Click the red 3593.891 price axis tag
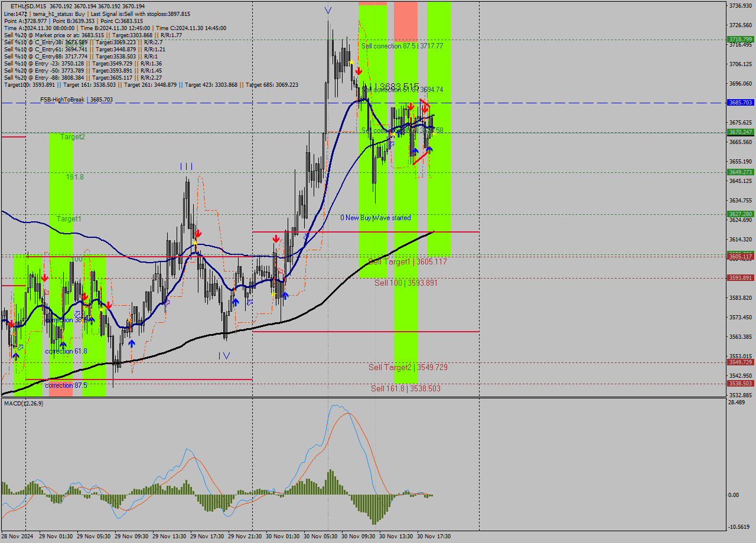756x543 pixels. point(740,278)
